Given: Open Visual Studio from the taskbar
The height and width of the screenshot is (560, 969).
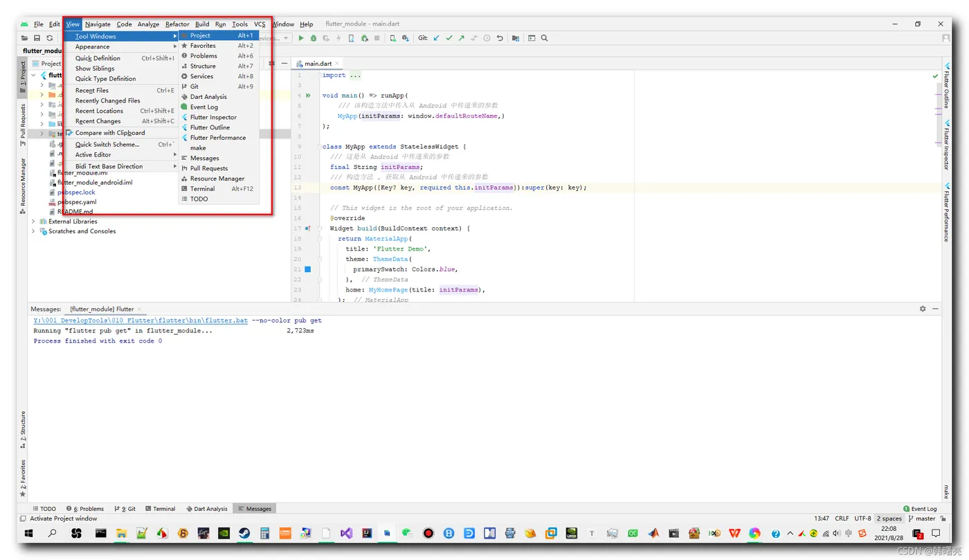Looking at the screenshot, I should (x=346, y=533).
